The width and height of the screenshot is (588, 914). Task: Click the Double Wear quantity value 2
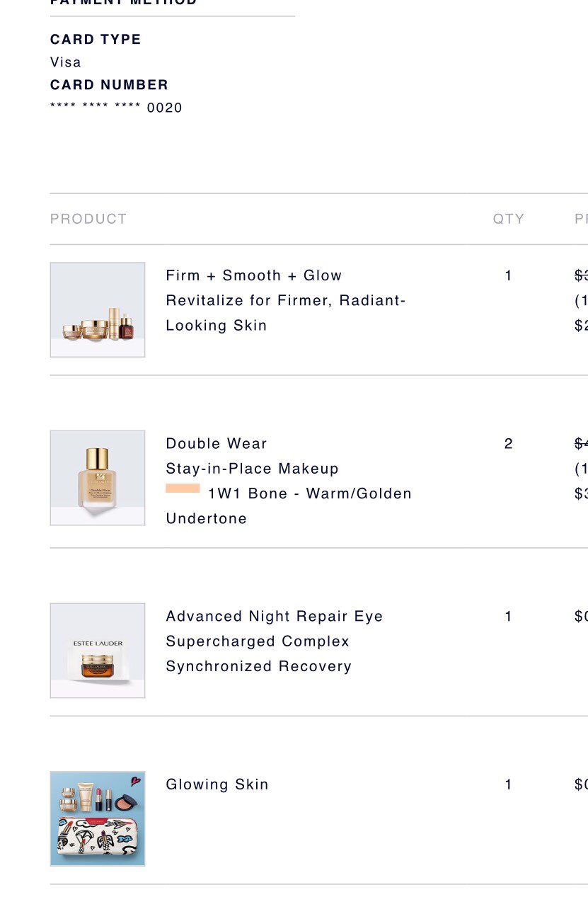(509, 444)
